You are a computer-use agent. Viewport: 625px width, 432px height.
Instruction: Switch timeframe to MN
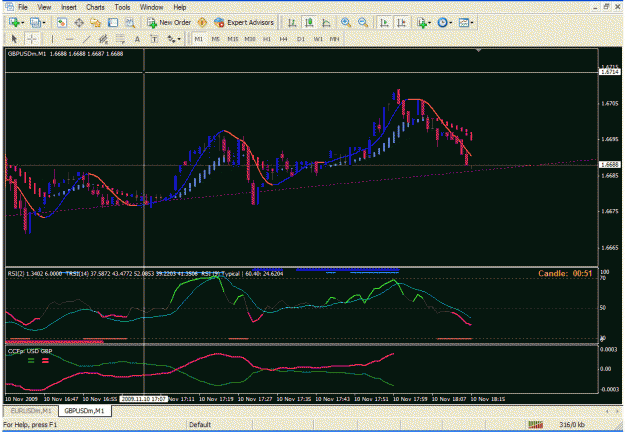(x=334, y=39)
